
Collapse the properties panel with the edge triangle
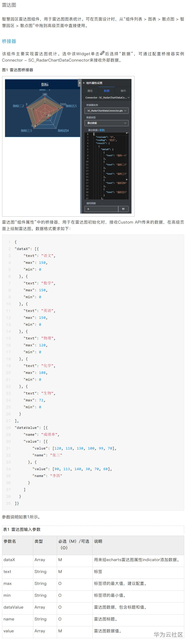tap(80, 83)
